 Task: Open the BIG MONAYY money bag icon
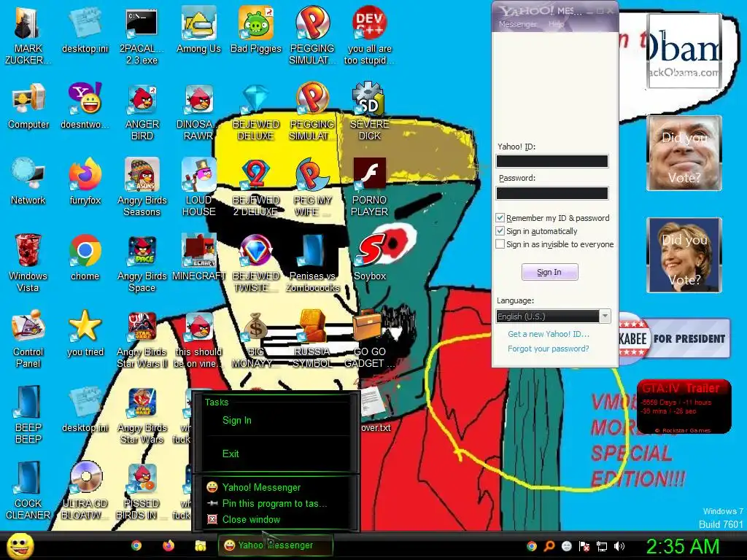pos(256,339)
